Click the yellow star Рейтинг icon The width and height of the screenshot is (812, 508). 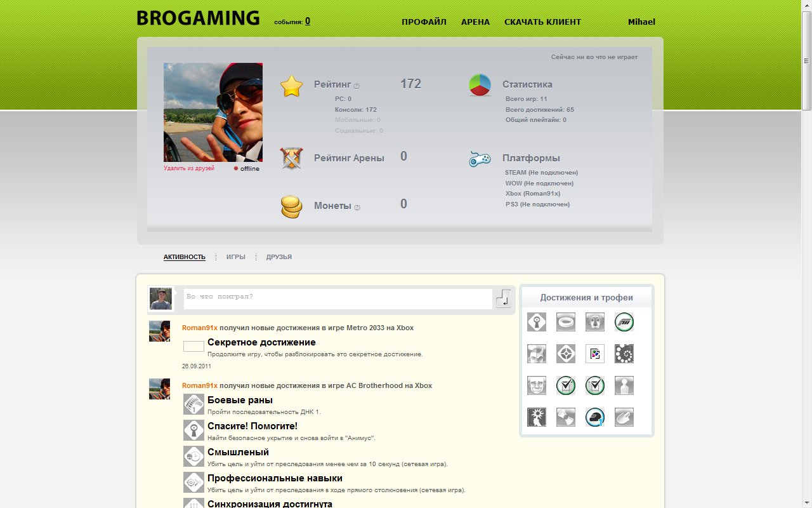291,84
